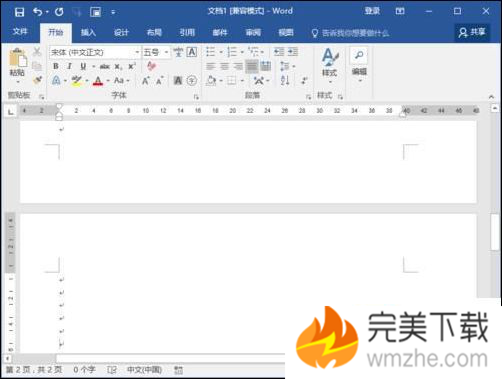Click the Phonetic Guide icon

178,52
